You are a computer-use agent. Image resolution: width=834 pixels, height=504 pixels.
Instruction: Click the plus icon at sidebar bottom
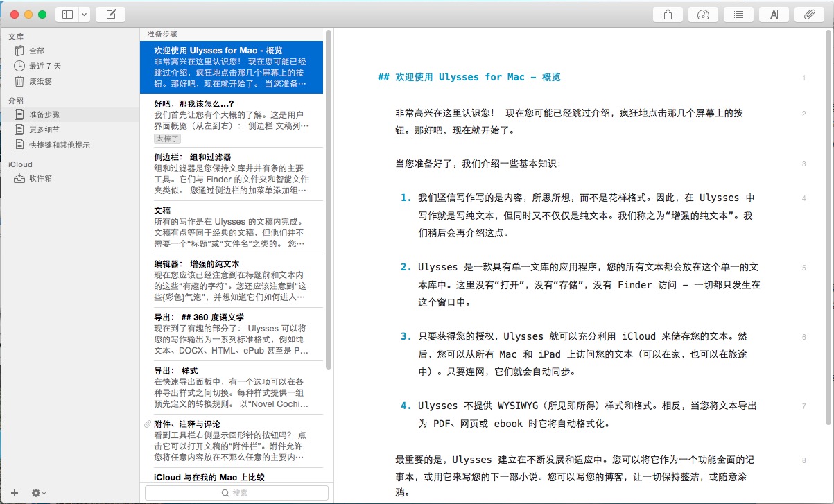[x=15, y=493]
